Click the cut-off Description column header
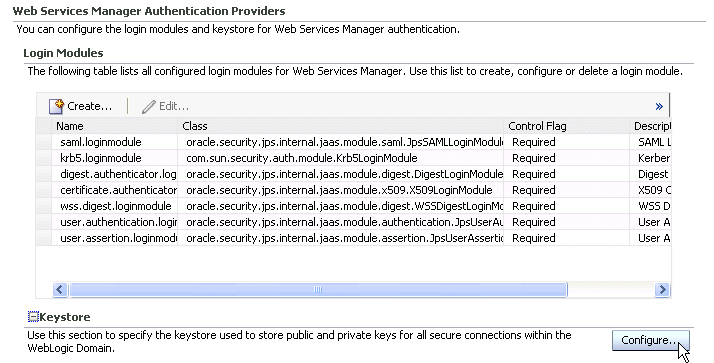Viewport: 714px width, 363px height. [652, 126]
